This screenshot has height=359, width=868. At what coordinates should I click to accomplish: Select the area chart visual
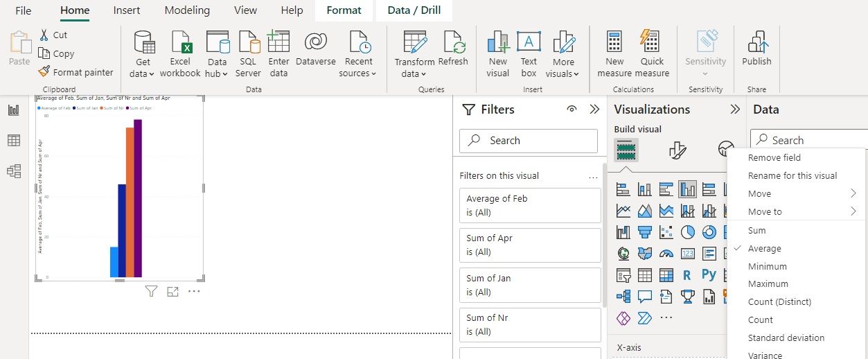pyautogui.click(x=645, y=211)
